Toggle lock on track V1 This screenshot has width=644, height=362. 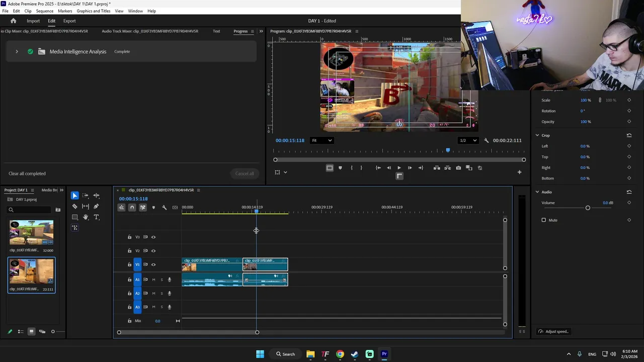(x=129, y=264)
